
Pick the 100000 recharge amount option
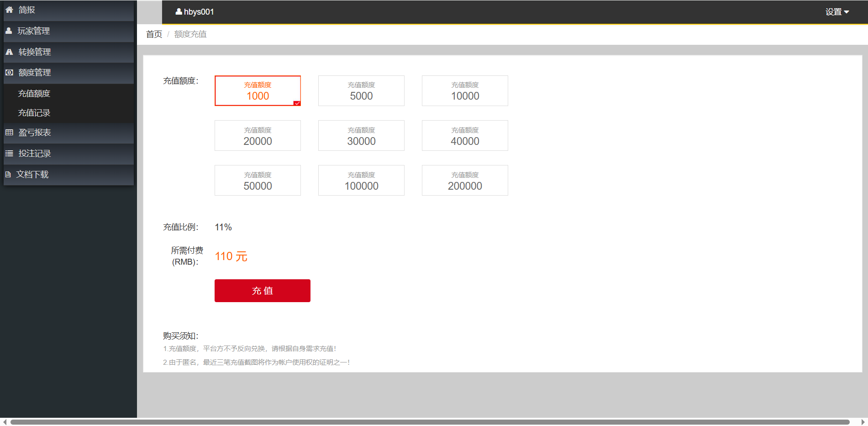tap(361, 181)
